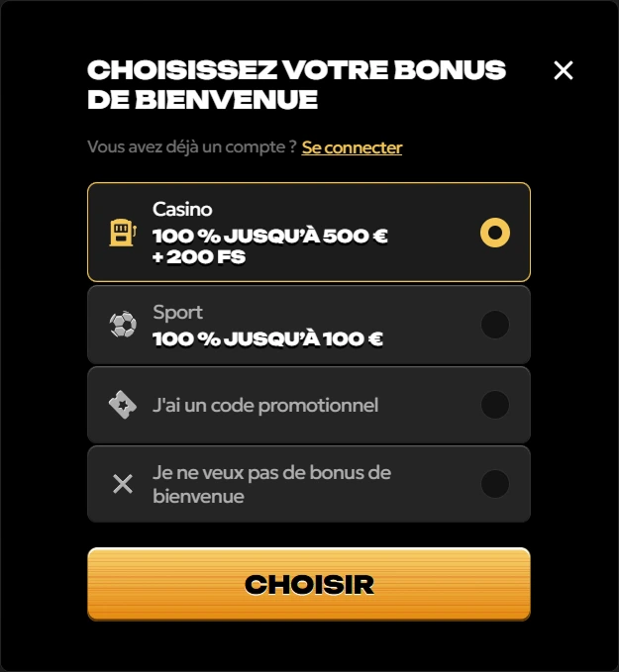The height and width of the screenshot is (672, 619).
Task: Select the no welcome bonus radio button
Action: click(x=495, y=484)
